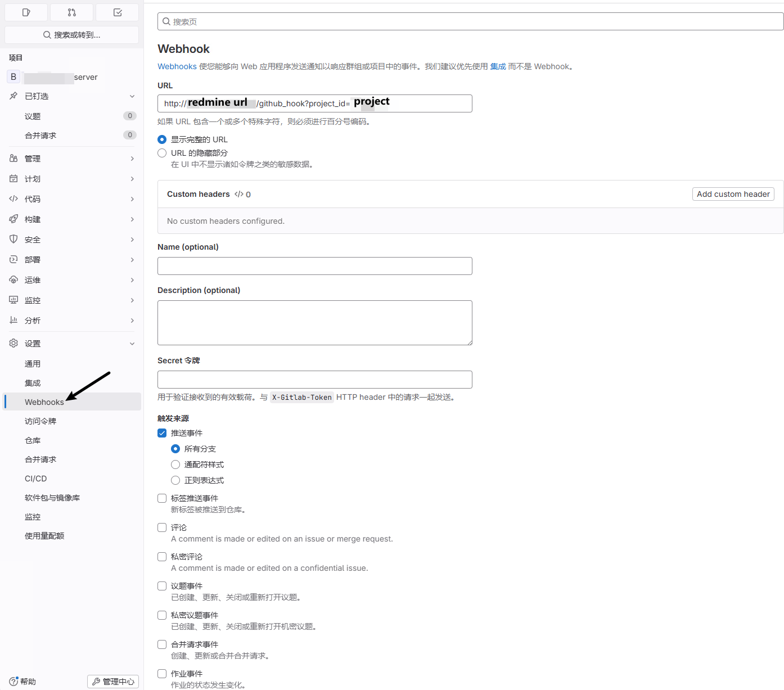Choose the 通配符样式 radio button
Viewport: 784px width, 690px height.
(175, 464)
